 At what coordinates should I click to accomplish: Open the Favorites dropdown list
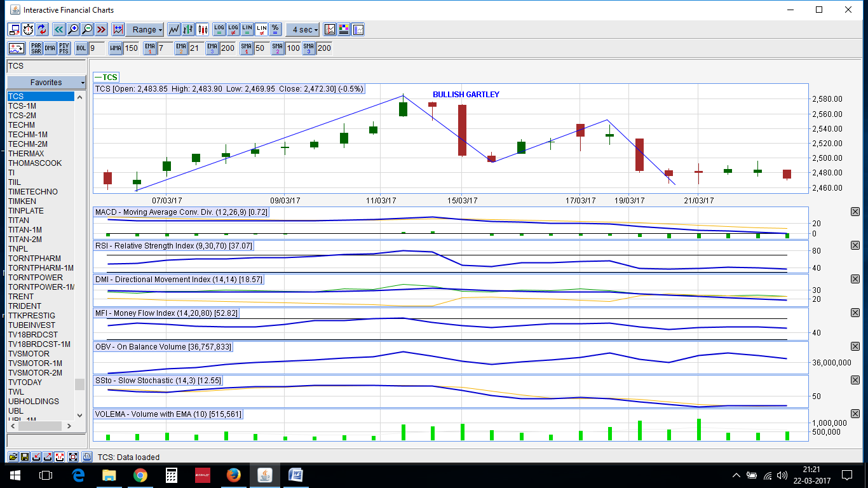(46, 83)
